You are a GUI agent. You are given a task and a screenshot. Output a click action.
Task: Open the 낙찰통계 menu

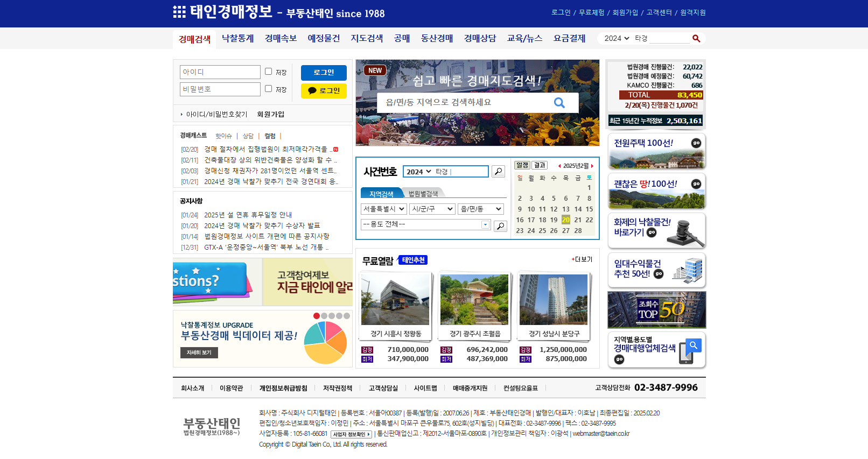tap(237, 38)
